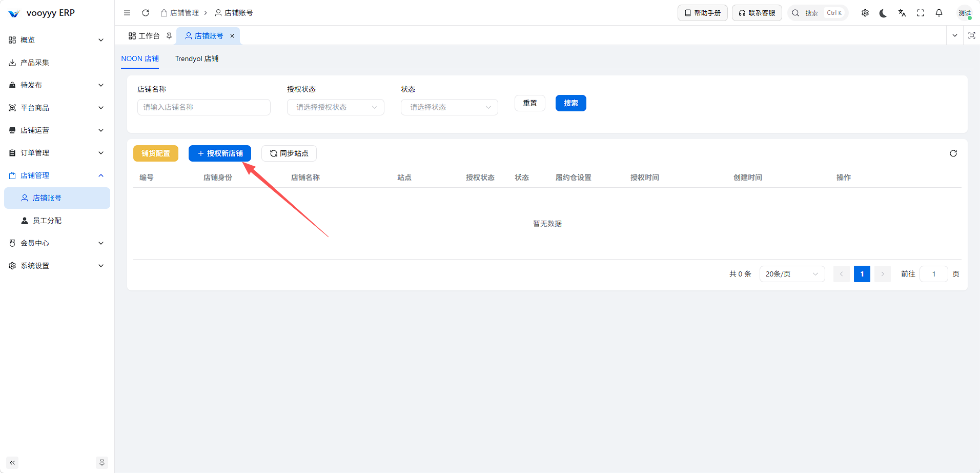Click the 测试 user avatar
Image resolution: width=980 pixels, height=473 pixels.
[x=965, y=13]
